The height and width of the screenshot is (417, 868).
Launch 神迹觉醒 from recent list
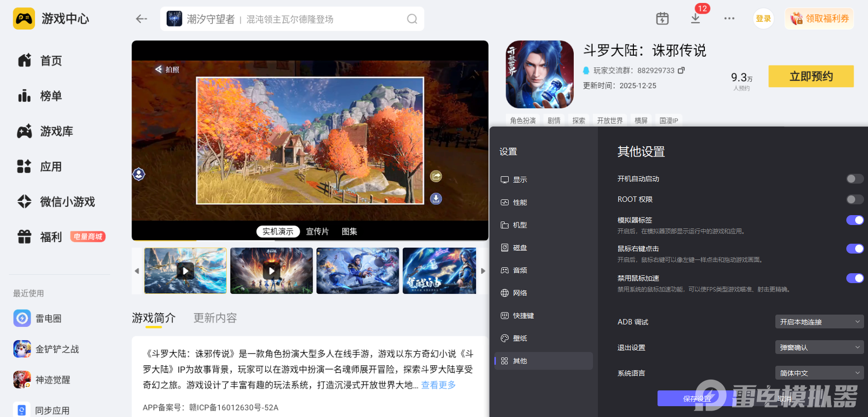tap(42, 380)
